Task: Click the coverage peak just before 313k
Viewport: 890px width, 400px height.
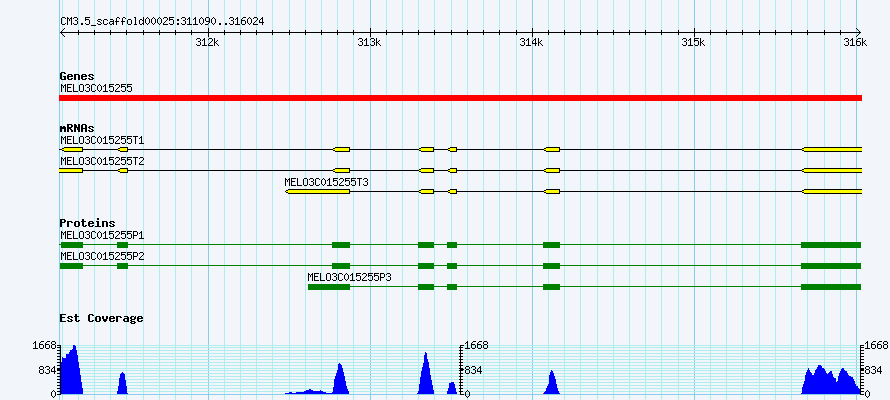Action: click(x=340, y=381)
